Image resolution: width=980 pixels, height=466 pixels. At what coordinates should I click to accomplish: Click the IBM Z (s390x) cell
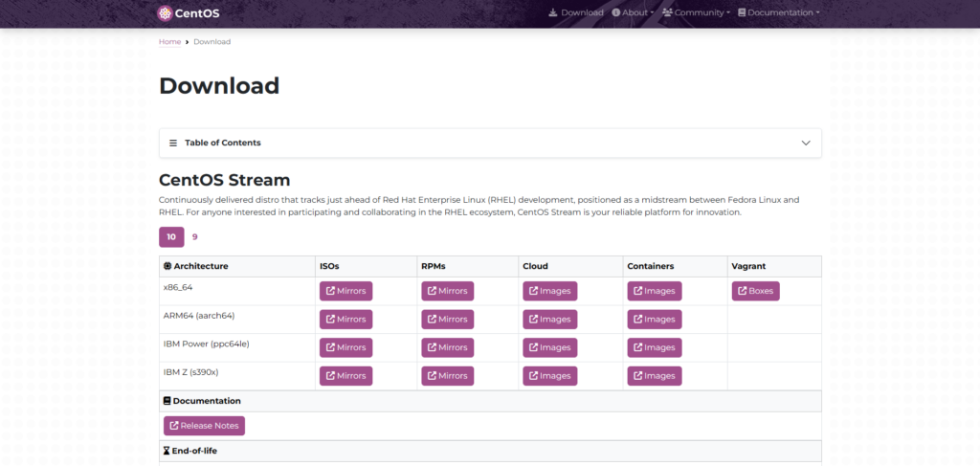pos(237,376)
